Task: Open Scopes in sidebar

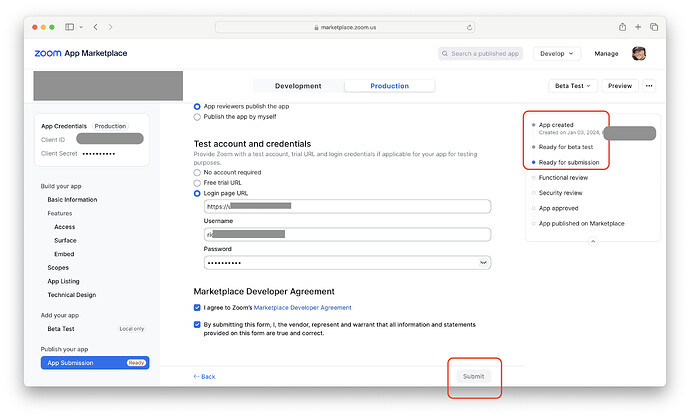Action: pos(58,268)
